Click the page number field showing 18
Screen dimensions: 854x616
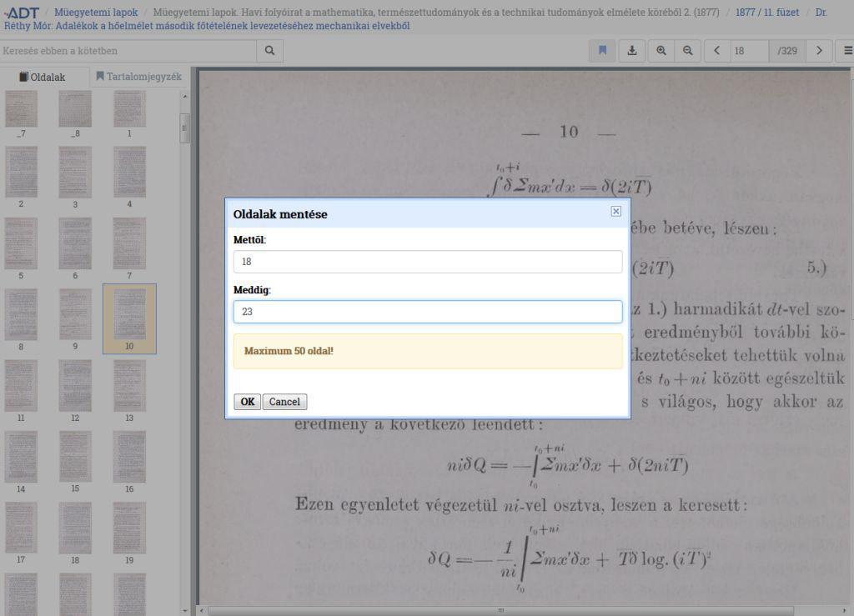(750, 51)
